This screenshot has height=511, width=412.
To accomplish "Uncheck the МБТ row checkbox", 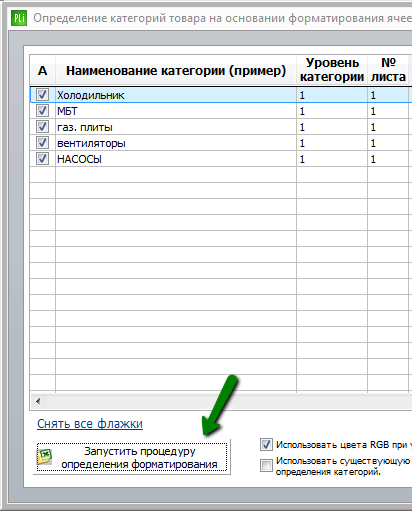I will pos(42,111).
